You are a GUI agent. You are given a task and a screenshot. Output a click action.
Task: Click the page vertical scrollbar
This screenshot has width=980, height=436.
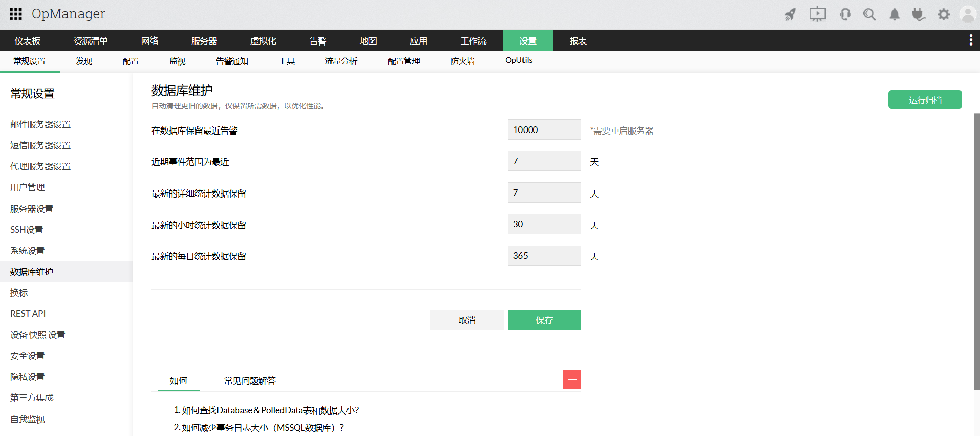[x=977, y=252]
